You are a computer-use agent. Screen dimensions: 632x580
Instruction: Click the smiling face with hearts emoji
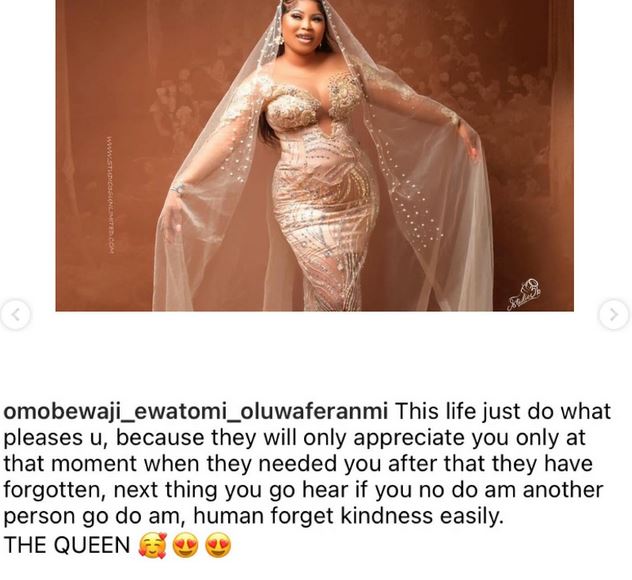click(152, 546)
